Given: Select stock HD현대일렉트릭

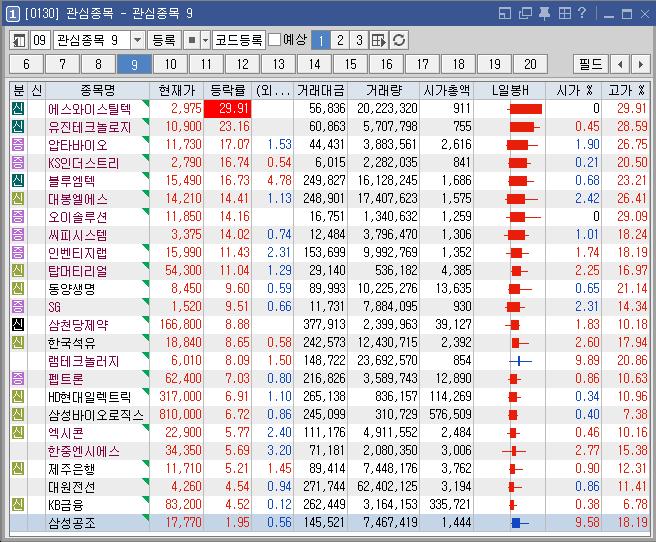Looking at the screenshot, I should click(x=90, y=396).
